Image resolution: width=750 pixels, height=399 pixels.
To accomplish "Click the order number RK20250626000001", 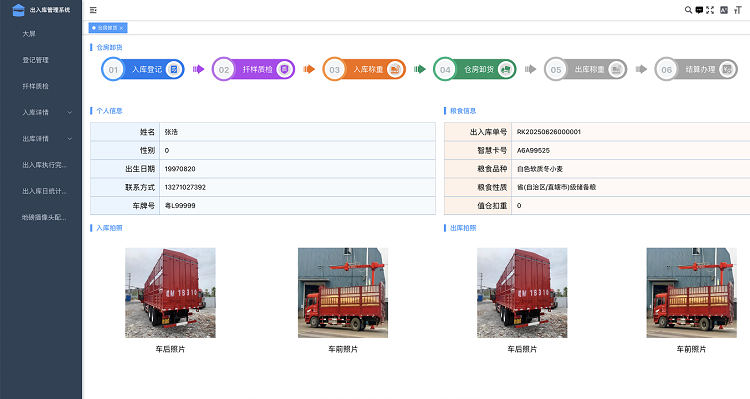I will coord(549,132).
